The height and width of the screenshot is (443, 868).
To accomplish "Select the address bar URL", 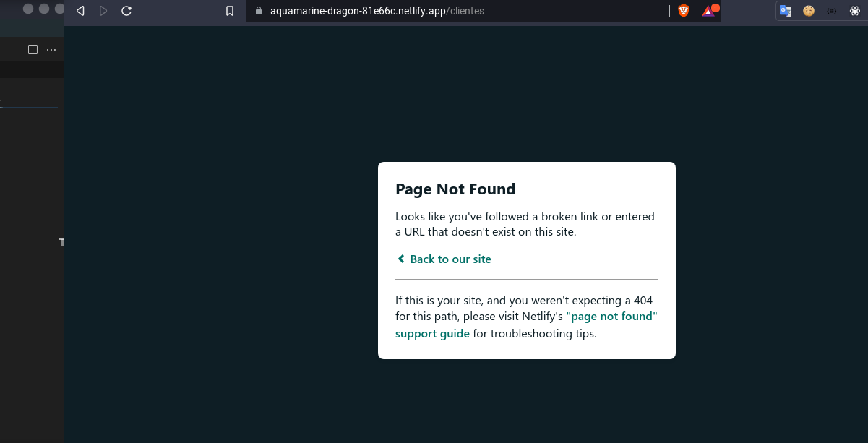I will (x=377, y=11).
